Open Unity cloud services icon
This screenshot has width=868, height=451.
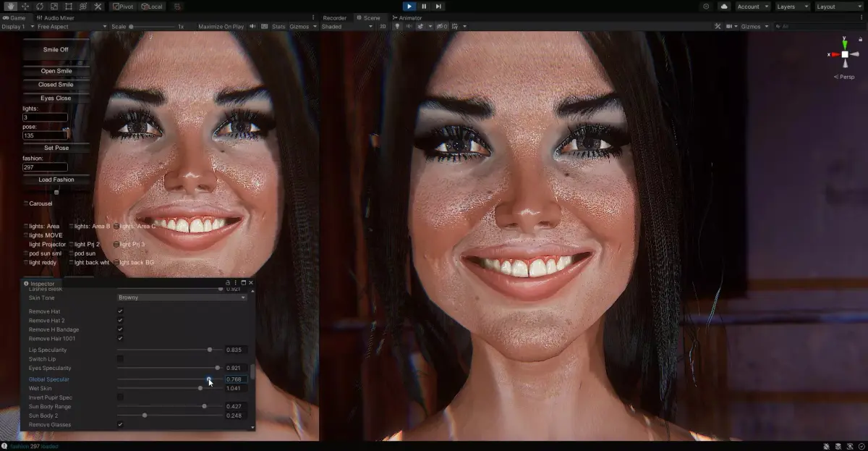724,7
